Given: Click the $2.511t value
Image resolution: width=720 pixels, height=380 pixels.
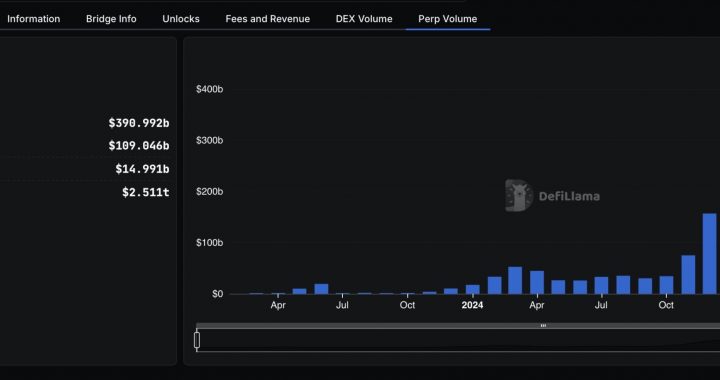Looking at the screenshot, I should pyautogui.click(x=146, y=192).
